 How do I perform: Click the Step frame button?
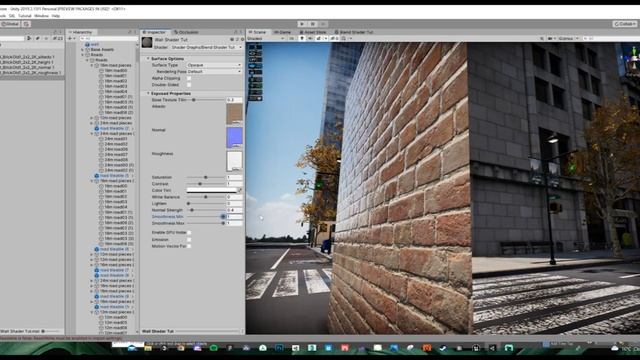point(323,24)
